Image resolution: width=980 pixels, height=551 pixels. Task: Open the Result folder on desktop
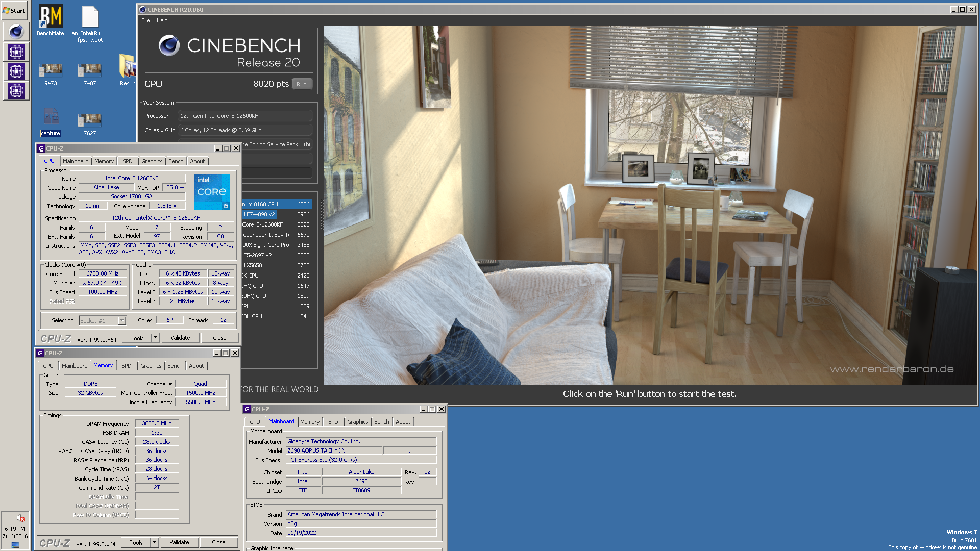pyautogui.click(x=128, y=70)
